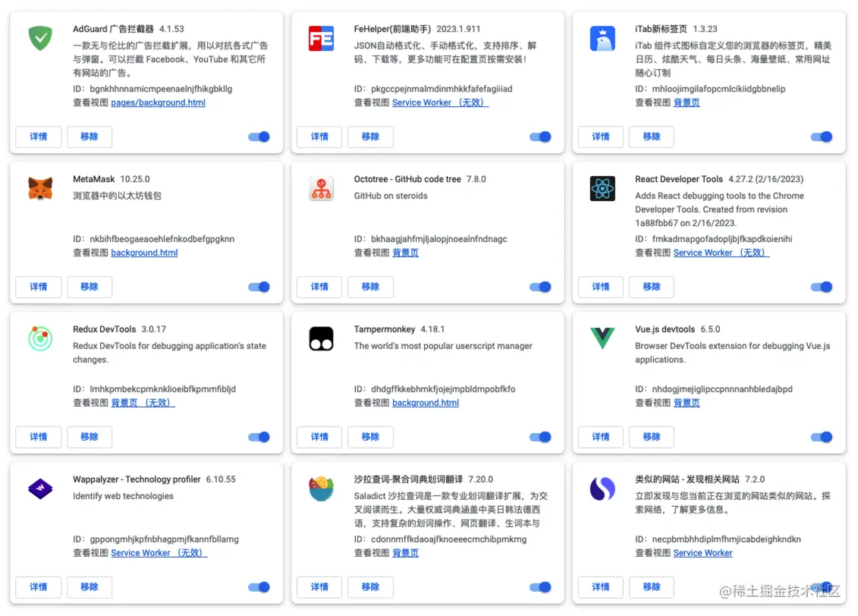Remove React Developer Tools with 移除

coord(652,287)
